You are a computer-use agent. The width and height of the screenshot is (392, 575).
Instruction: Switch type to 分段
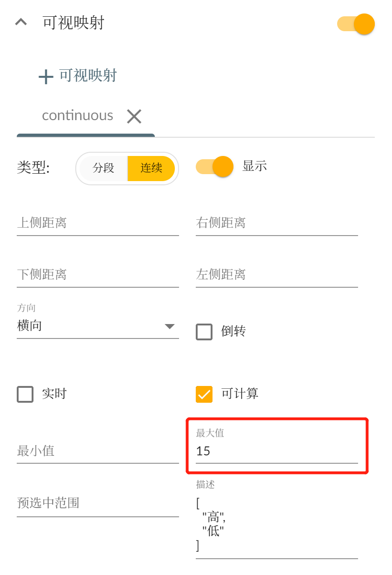point(103,168)
